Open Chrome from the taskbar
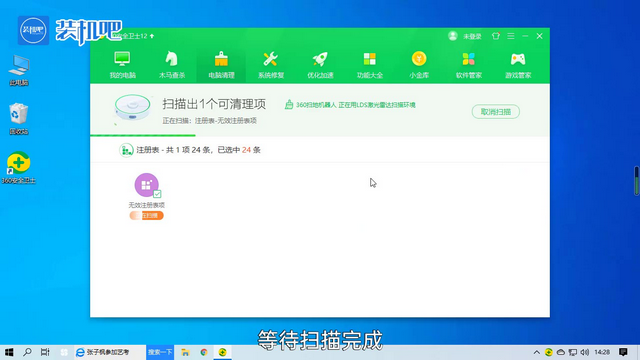This screenshot has height=360, width=640. [204, 352]
